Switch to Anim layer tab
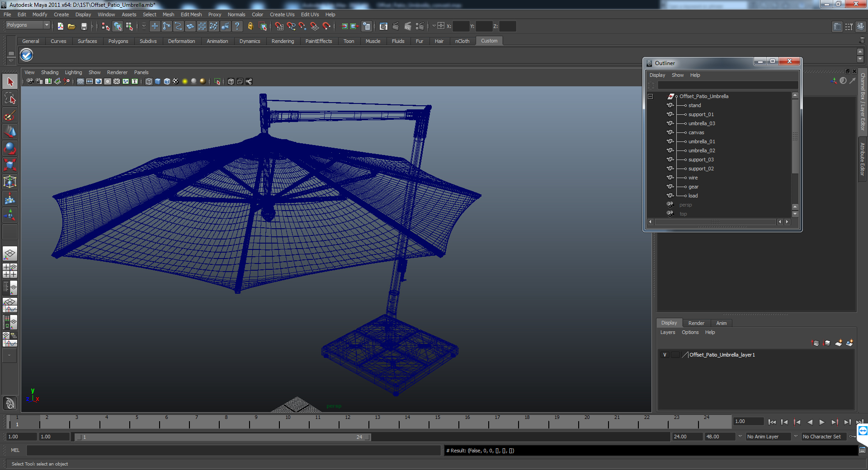 [x=722, y=323]
